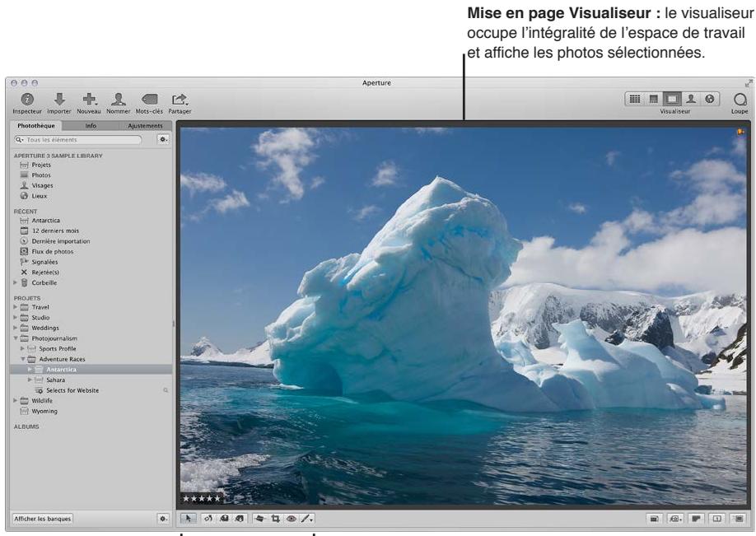Collapse the Photojournalism folder
Screen dimensions: 756x536
[15, 338]
